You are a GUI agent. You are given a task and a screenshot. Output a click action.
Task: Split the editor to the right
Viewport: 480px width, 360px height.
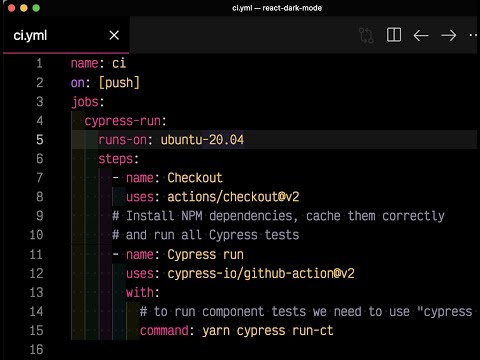(x=394, y=35)
